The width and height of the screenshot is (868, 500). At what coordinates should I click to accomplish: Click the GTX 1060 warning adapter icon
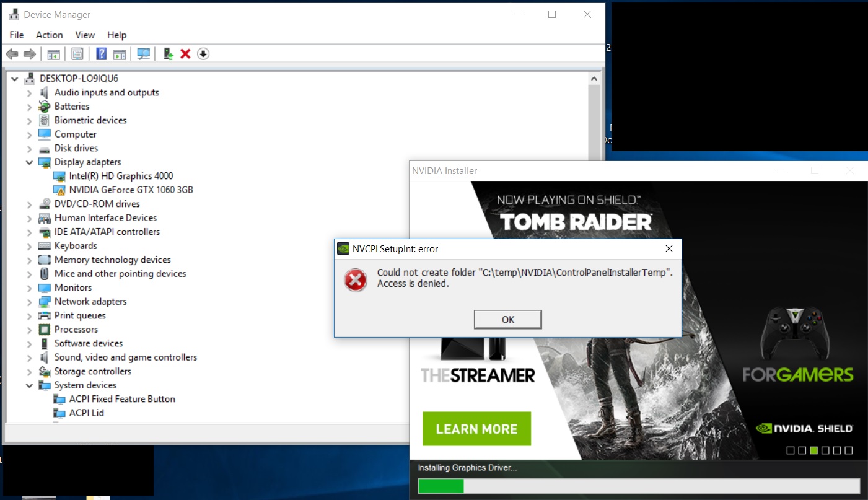tap(59, 190)
